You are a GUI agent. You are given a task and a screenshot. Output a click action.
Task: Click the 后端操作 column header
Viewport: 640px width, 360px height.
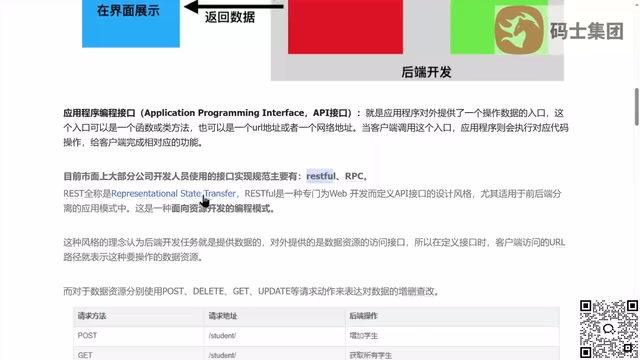click(x=452, y=316)
